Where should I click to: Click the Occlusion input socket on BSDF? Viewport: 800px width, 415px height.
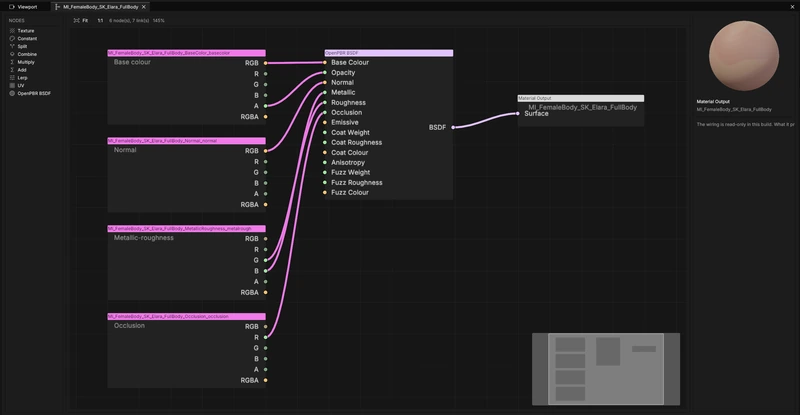tap(324, 112)
